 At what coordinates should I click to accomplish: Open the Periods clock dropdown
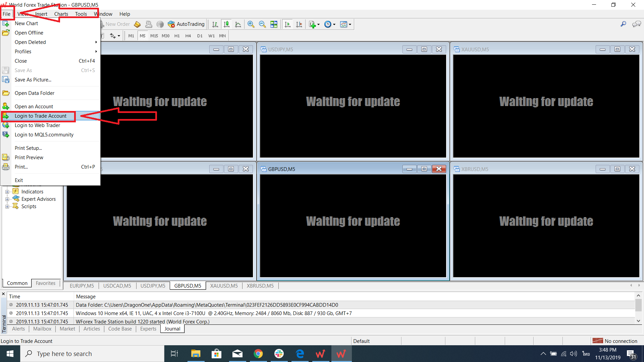(x=330, y=24)
